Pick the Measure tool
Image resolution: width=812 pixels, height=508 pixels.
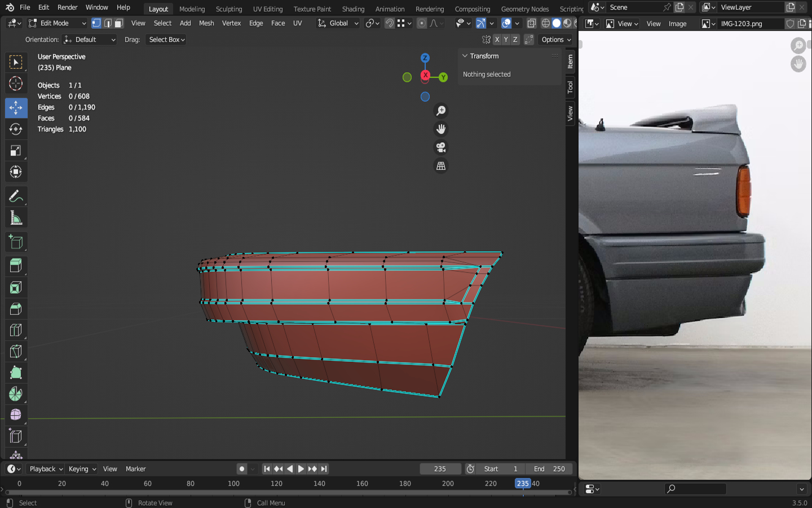coord(16,218)
